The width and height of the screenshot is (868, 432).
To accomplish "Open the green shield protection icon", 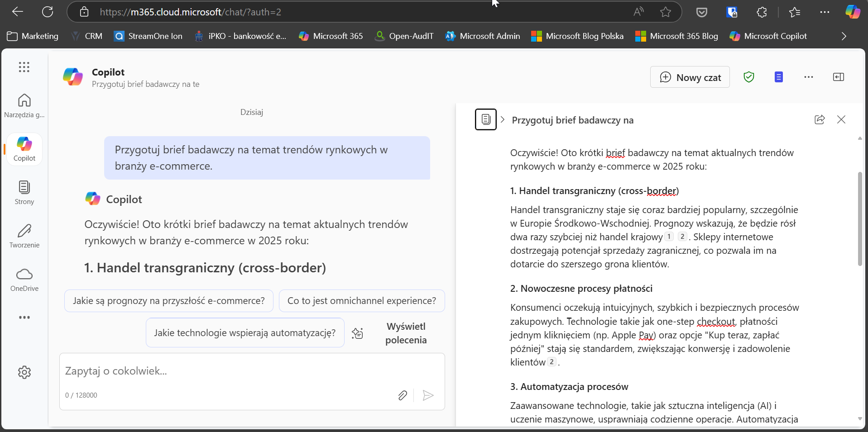I will click(x=748, y=77).
